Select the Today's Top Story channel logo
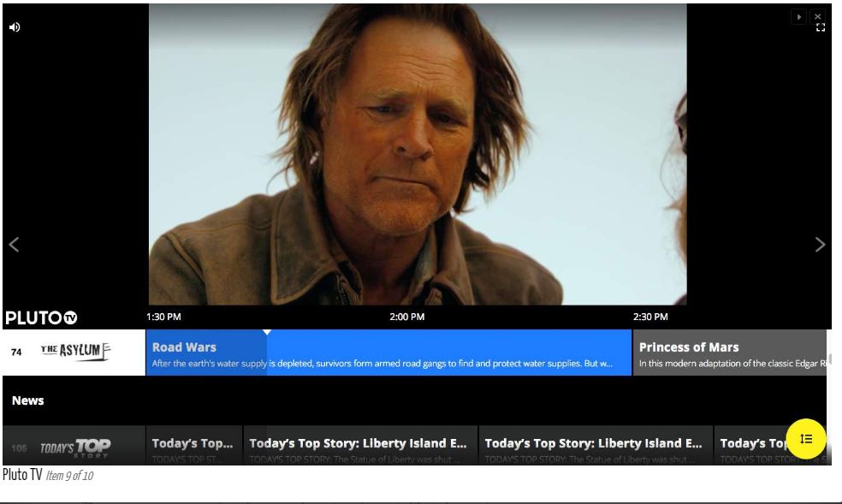The image size is (842, 504). [75, 448]
